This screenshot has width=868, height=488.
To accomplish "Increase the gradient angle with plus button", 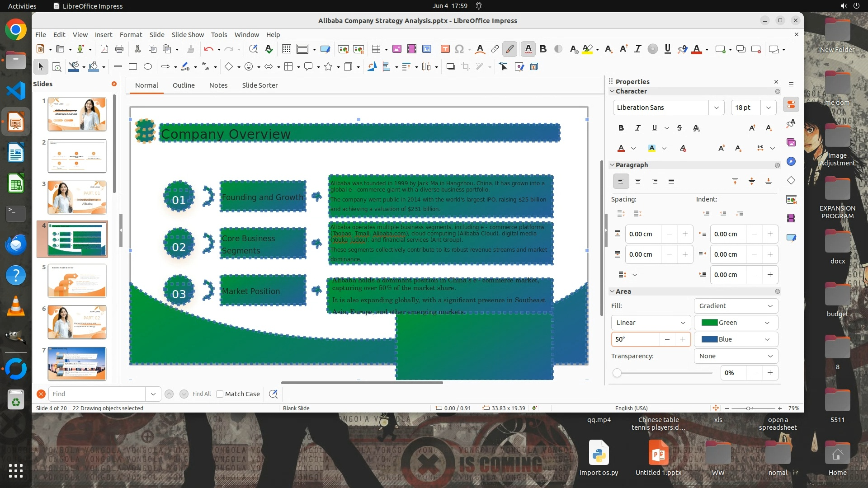I will click(x=683, y=339).
